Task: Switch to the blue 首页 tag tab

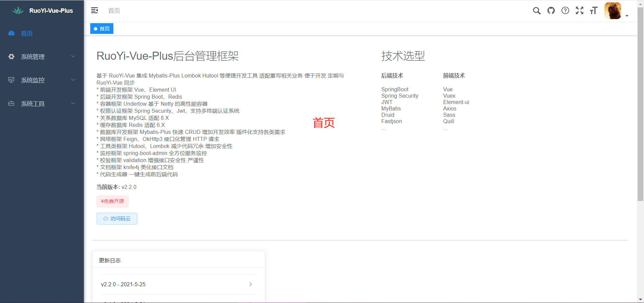Action: (102, 29)
